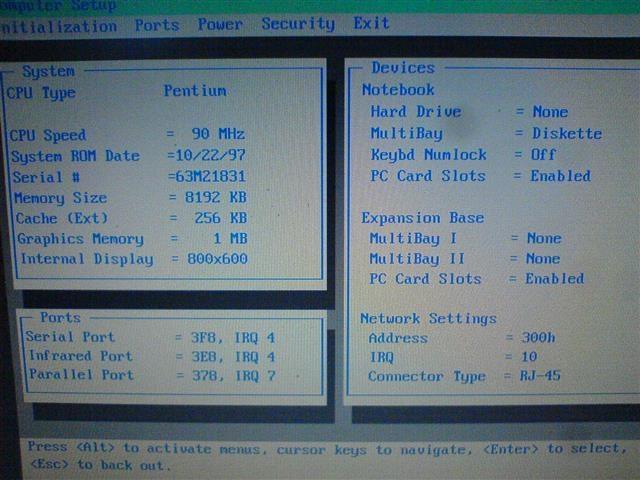Click the System panel title
640x480 pixels.
49,71
